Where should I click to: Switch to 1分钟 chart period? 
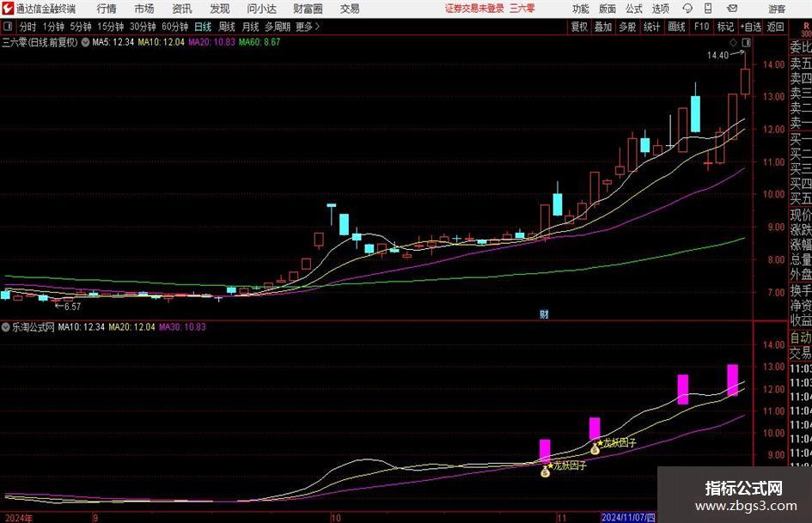[x=53, y=27]
